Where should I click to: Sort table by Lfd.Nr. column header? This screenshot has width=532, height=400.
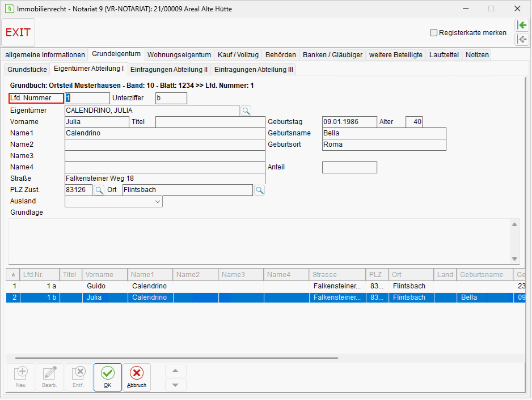coord(40,275)
